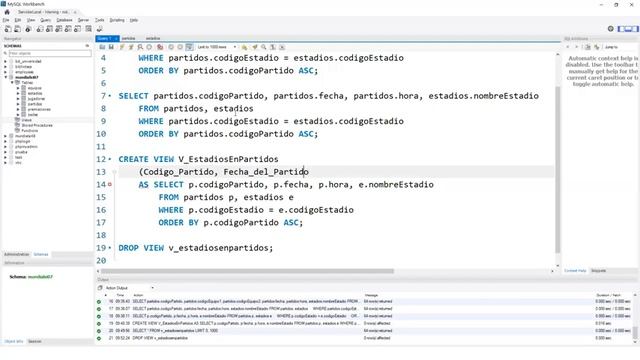Screen dimensions: 640x360
Task: Click the Filter objects search field
Action: pos(50,53)
